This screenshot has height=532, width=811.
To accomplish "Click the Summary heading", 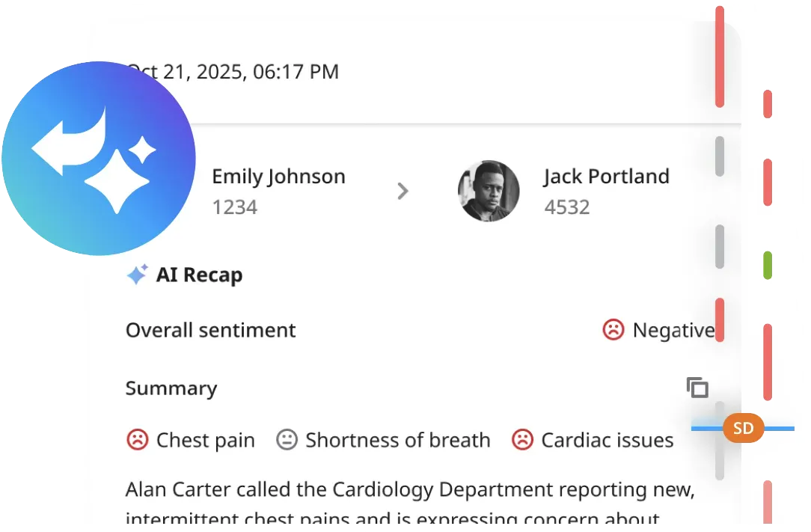I will [x=171, y=388].
